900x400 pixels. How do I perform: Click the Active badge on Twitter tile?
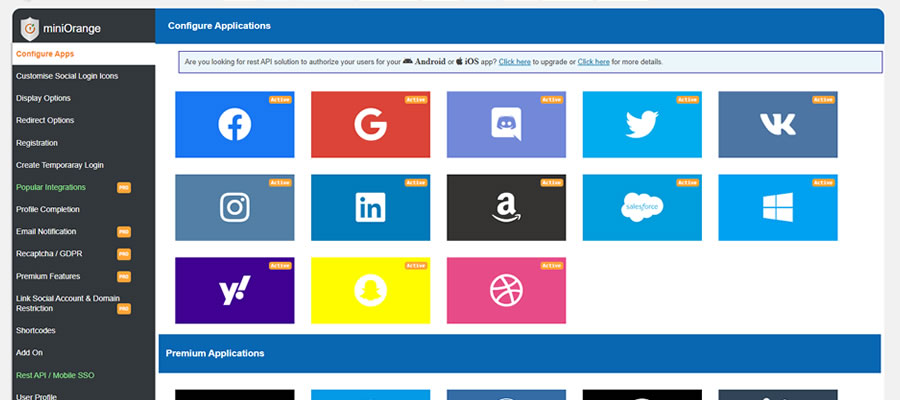[x=688, y=100]
